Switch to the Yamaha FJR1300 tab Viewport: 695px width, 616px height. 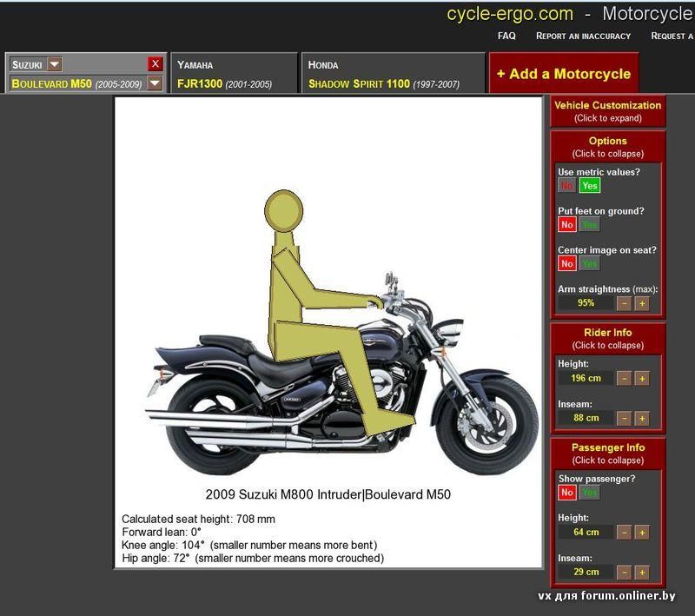coord(233,74)
